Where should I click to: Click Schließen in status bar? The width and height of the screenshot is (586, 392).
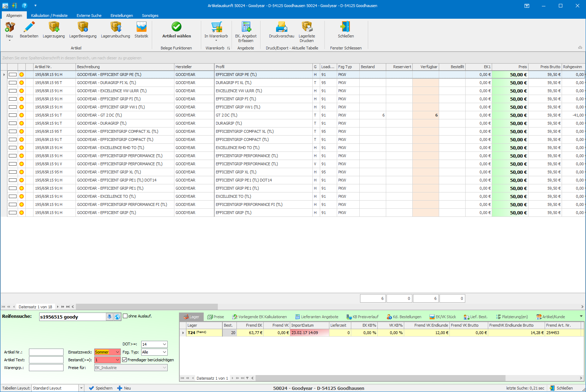pos(561,388)
